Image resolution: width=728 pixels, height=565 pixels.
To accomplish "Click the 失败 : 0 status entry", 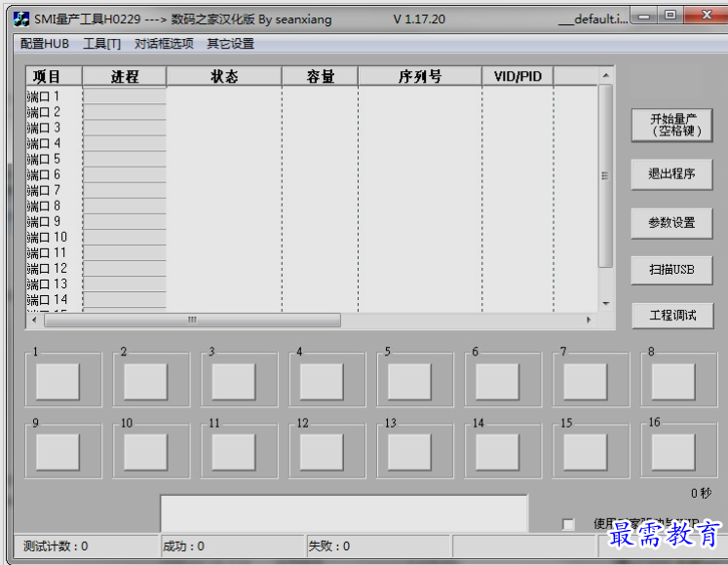I will [x=378, y=546].
